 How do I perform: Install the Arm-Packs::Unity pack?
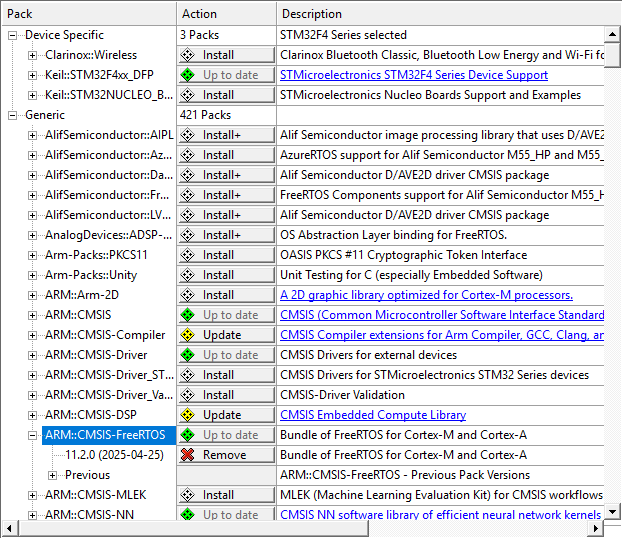tap(226, 275)
